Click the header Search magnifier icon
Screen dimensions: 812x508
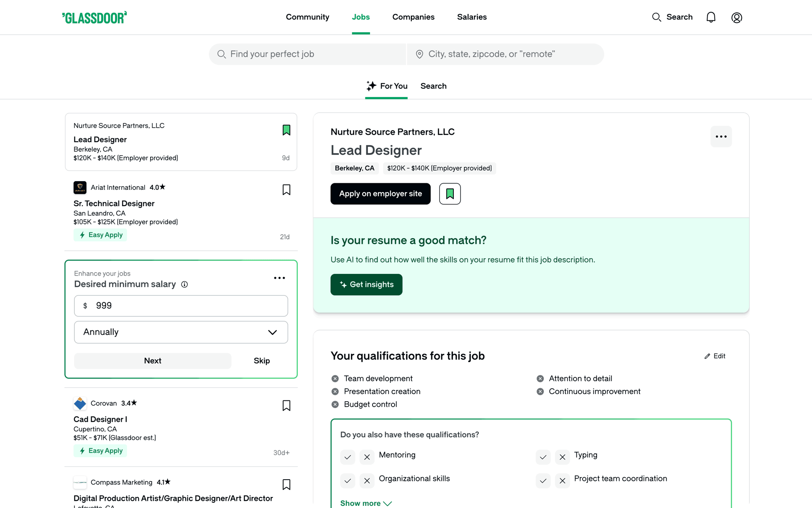(x=656, y=17)
